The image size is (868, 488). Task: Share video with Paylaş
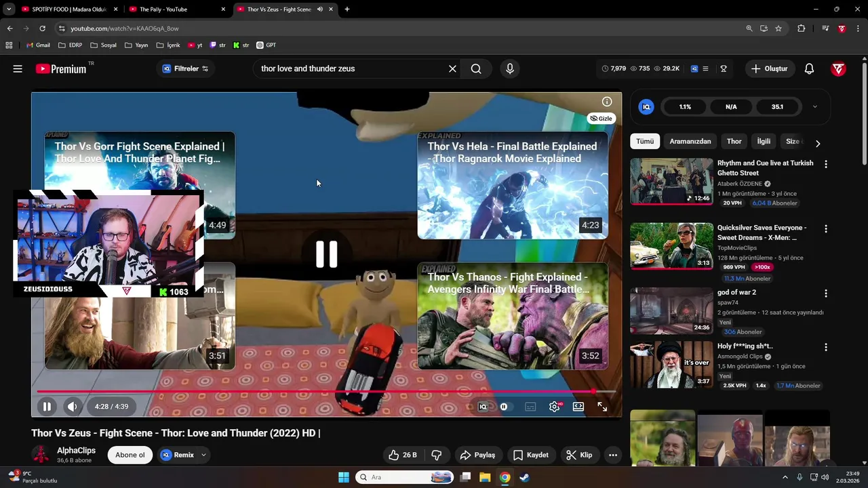[477, 455]
